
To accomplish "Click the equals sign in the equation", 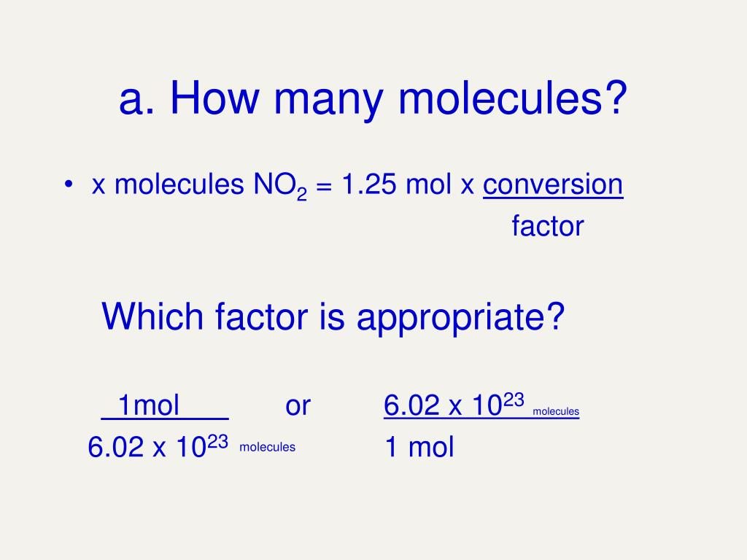I will click(x=323, y=186).
